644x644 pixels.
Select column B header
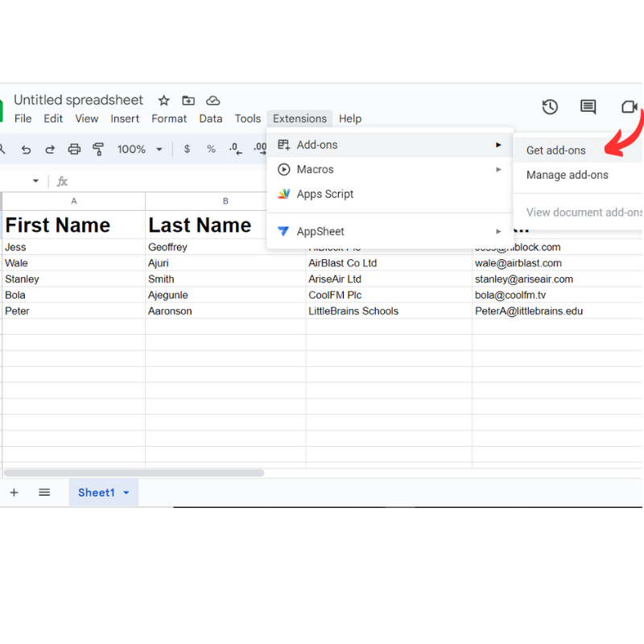click(x=225, y=200)
